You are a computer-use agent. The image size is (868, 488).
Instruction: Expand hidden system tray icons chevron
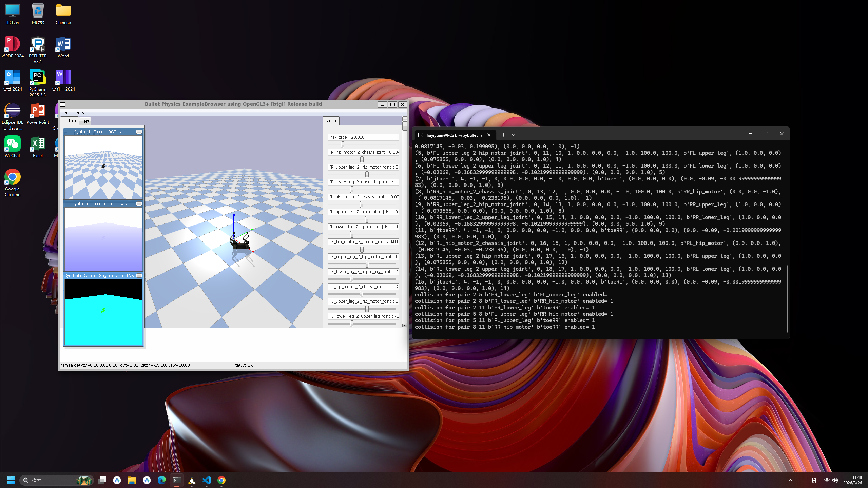pos(790,480)
